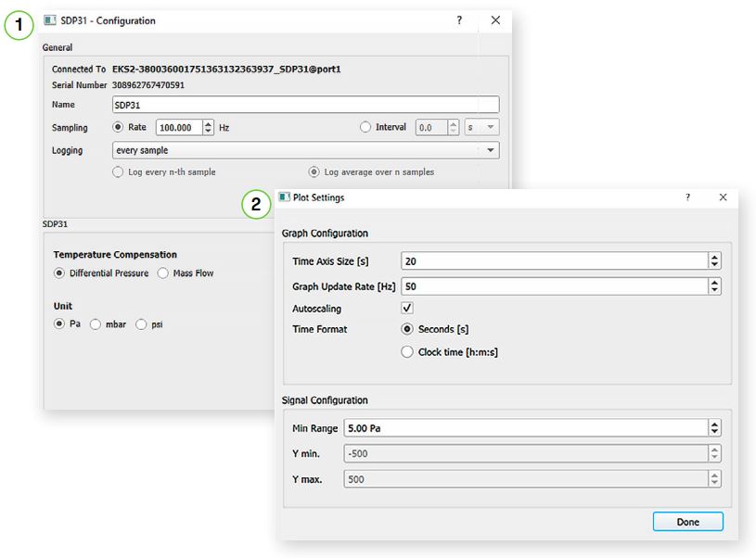
Task: Click help question mark in SDP31 Configuration window
Action: [459, 20]
